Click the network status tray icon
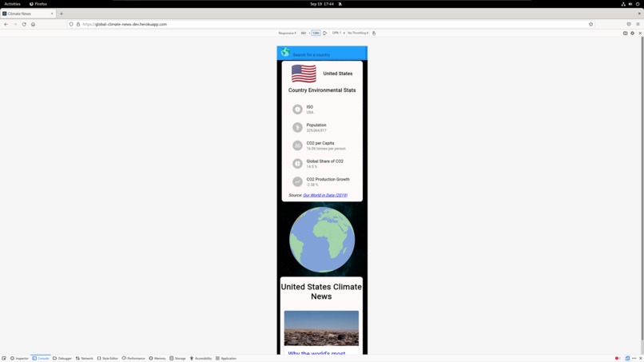The height and width of the screenshot is (362, 644). [x=623, y=4]
